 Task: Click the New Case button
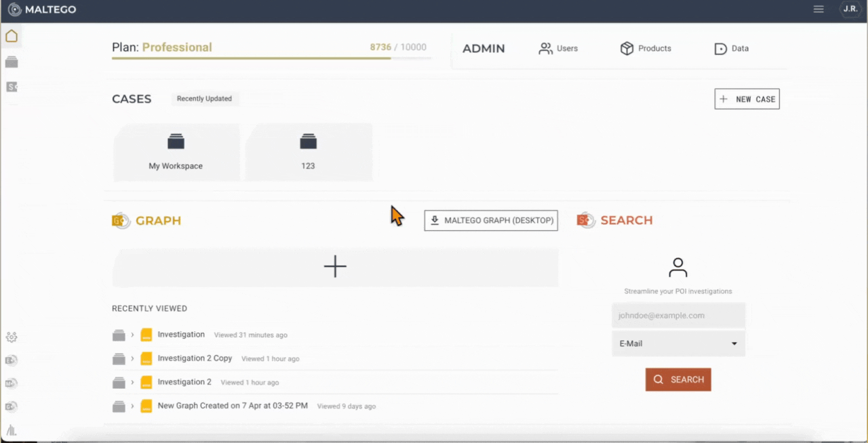pyautogui.click(x=747, y=99)
